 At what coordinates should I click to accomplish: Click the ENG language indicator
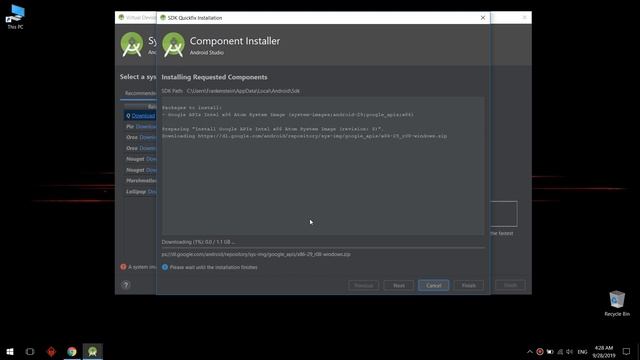[x=582, y=351]
